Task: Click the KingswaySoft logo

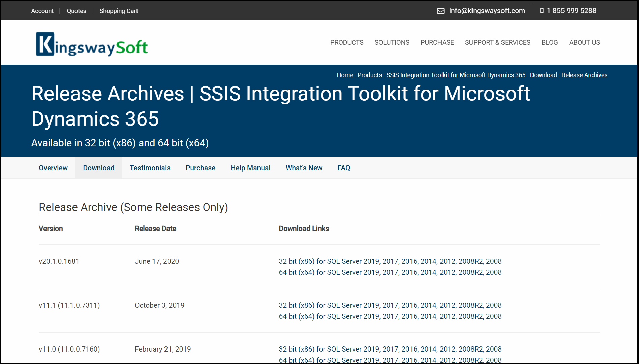Action: [x=92, y=44]
